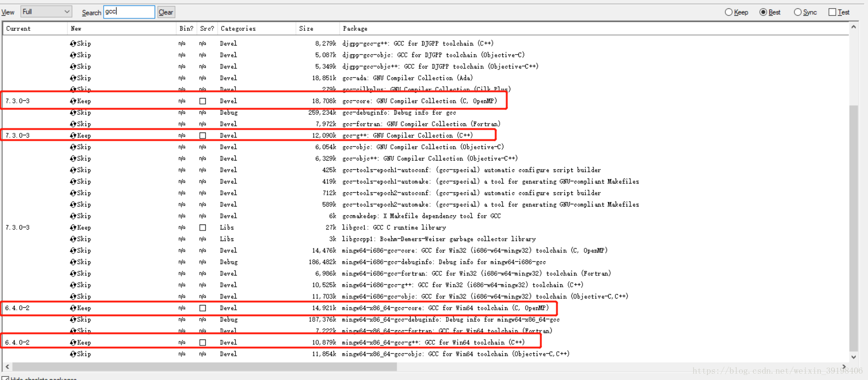Sort by the Current column header

(35, 29)
